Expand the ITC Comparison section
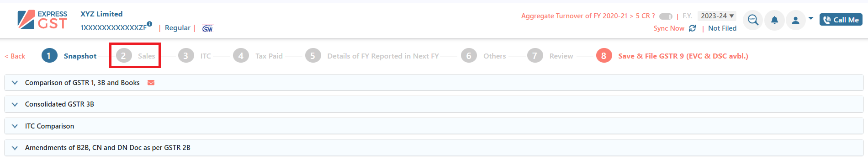 pos(434,126)
